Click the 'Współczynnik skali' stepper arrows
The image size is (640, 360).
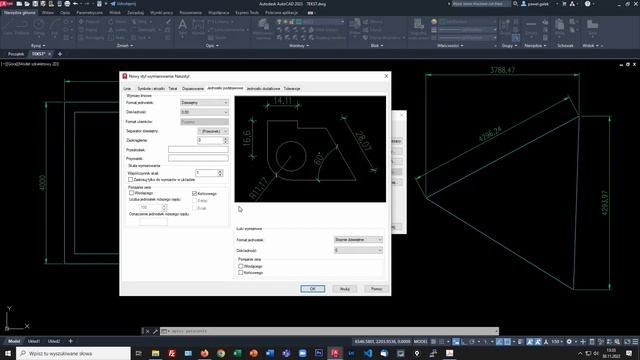click(220, 173)
